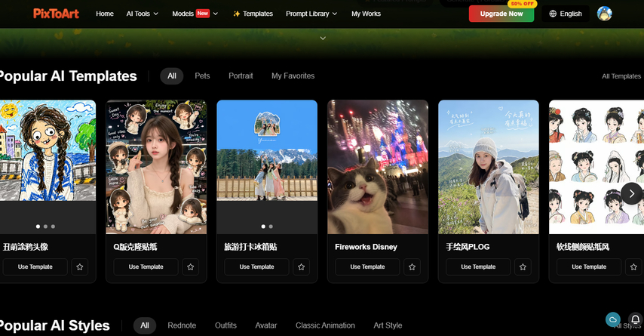This screenshot has height=336, width=644.
Task: Open the cat Fireworks Disney thumbnail
Action: (378, 167)
